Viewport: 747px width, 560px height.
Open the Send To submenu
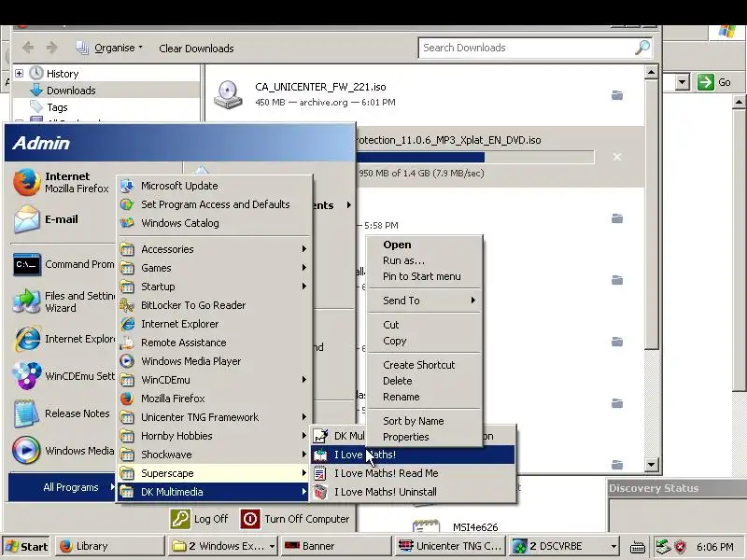tap(424, 301)
